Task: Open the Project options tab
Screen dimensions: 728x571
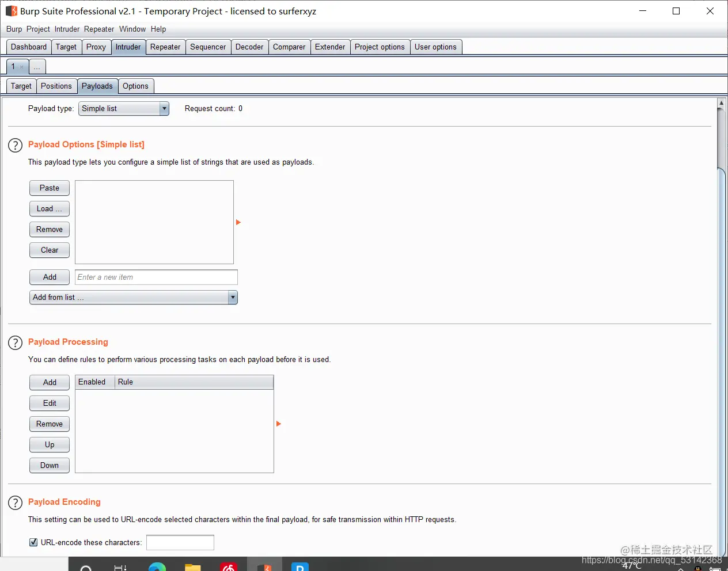Action: coord(380,47)
